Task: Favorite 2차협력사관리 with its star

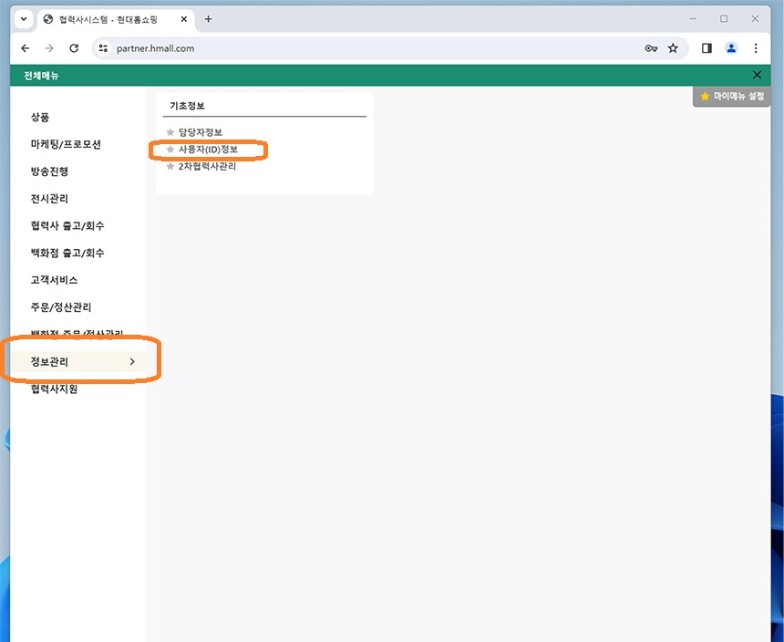Action: tap(170, 166)
